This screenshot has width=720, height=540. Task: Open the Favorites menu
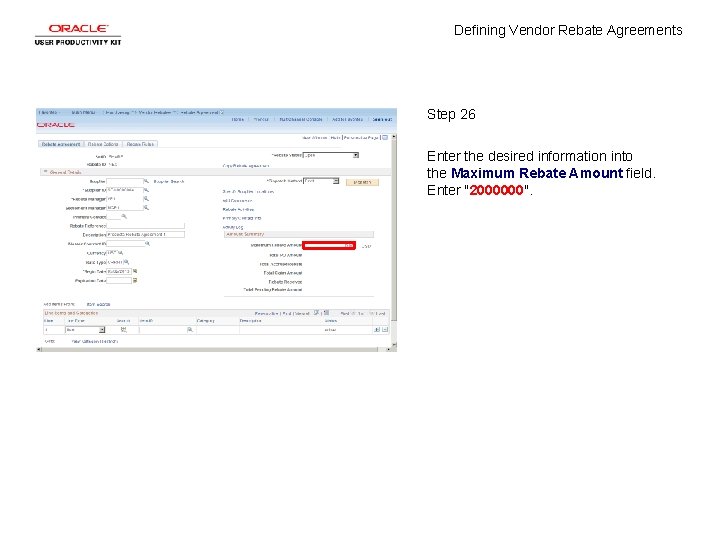click(x=49, y=112)
